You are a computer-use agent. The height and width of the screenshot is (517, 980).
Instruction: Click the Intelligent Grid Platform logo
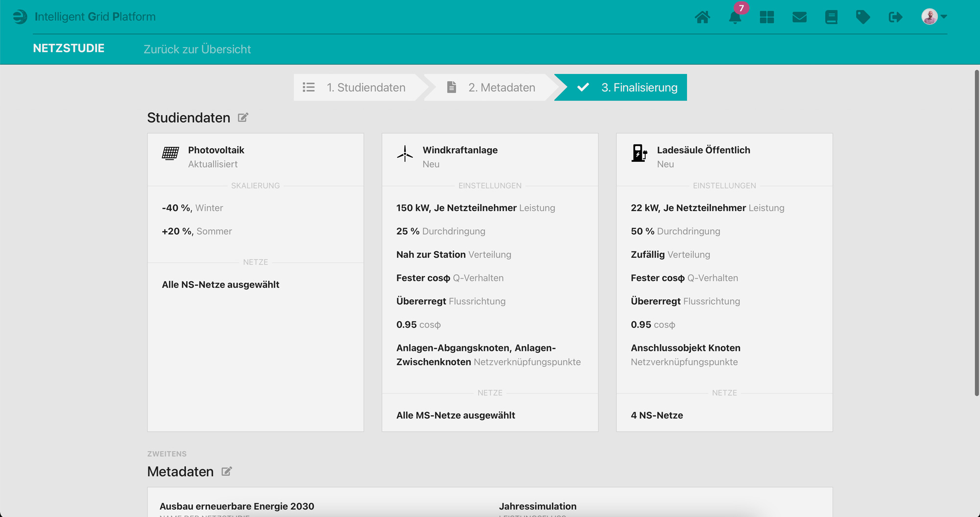20,17
